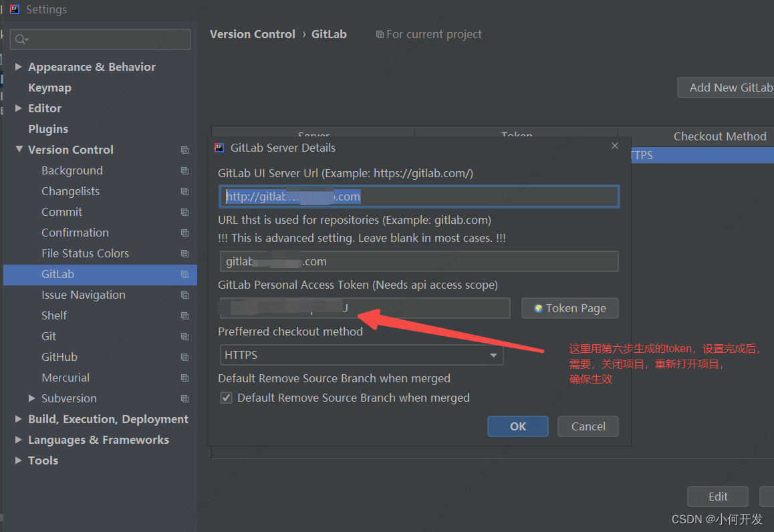This screenshot has width=774, height=532.
Task: Expand the Subversion node
Action: tap(31, 398)
